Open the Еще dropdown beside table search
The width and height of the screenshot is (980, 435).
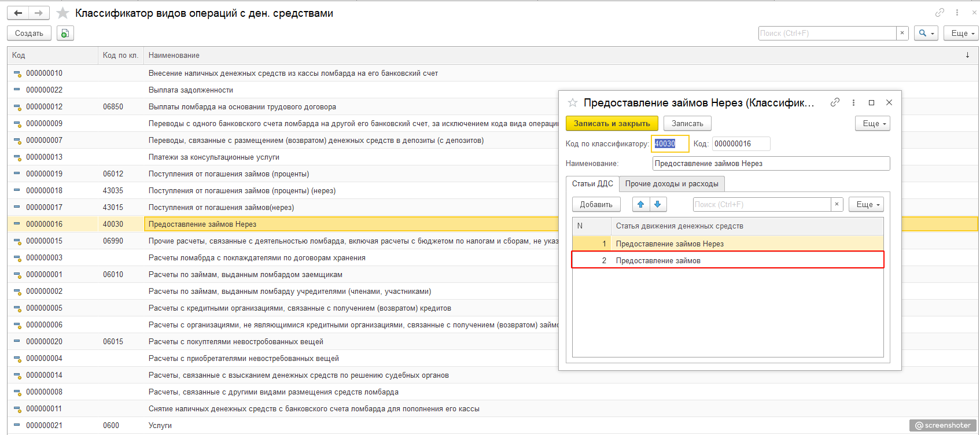[866, 204]
